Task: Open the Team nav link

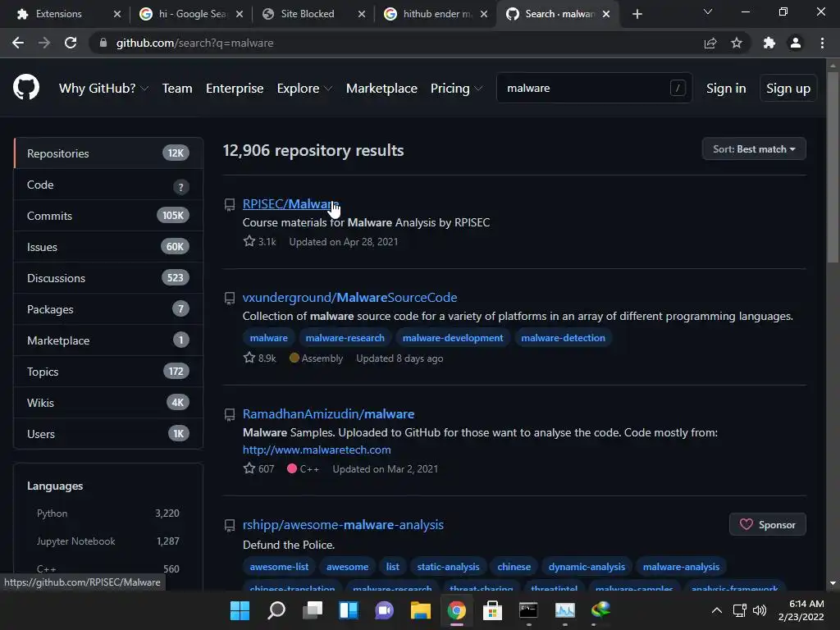Action: click(x=177, y=89)
